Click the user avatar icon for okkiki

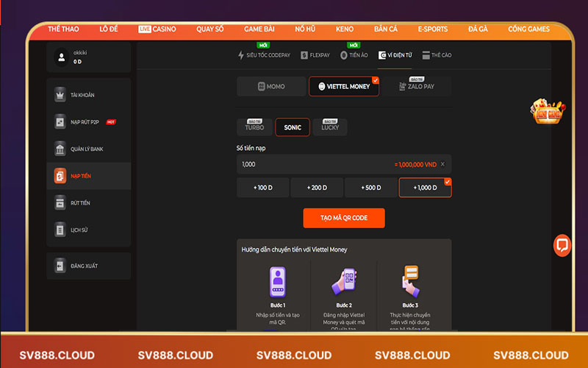pos(62,57)
